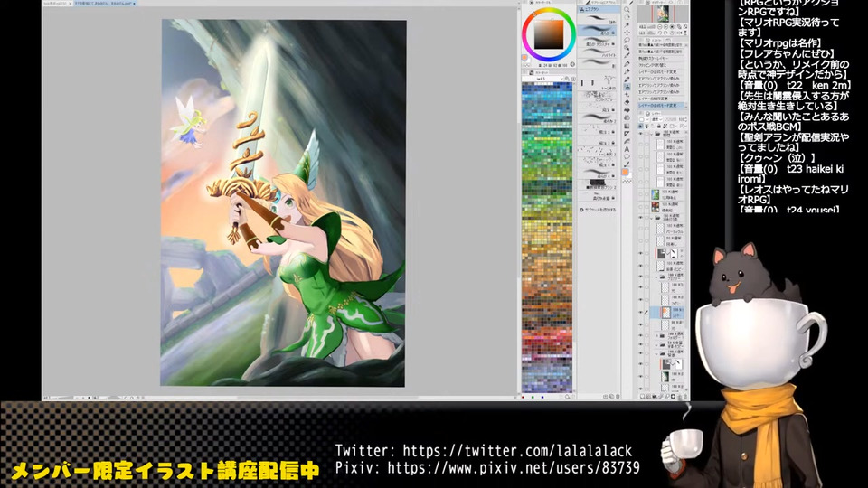Select history entry レイヤーの順序変更
868x488 pixels.
point(662,98)
